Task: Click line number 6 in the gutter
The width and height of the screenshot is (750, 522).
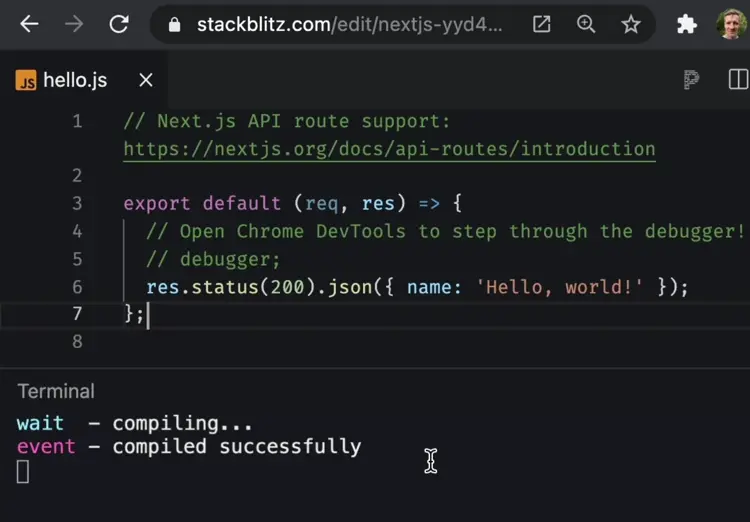Action: coord(77,287)
